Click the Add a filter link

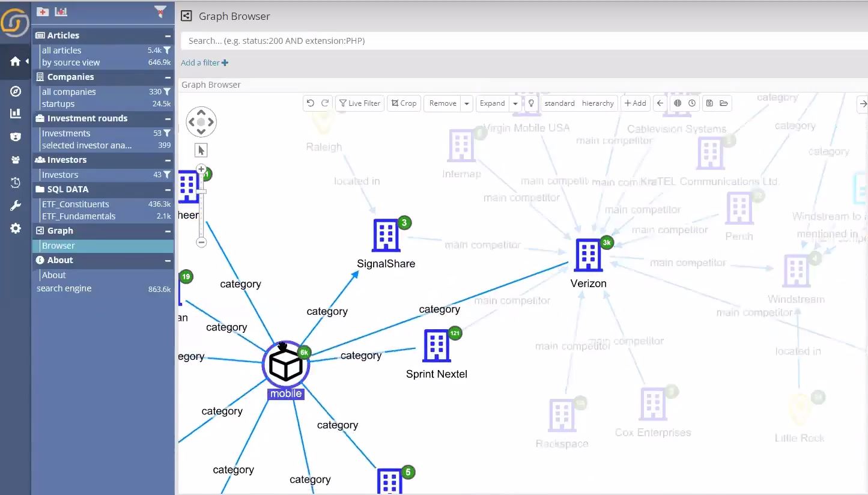pos(204,62)
